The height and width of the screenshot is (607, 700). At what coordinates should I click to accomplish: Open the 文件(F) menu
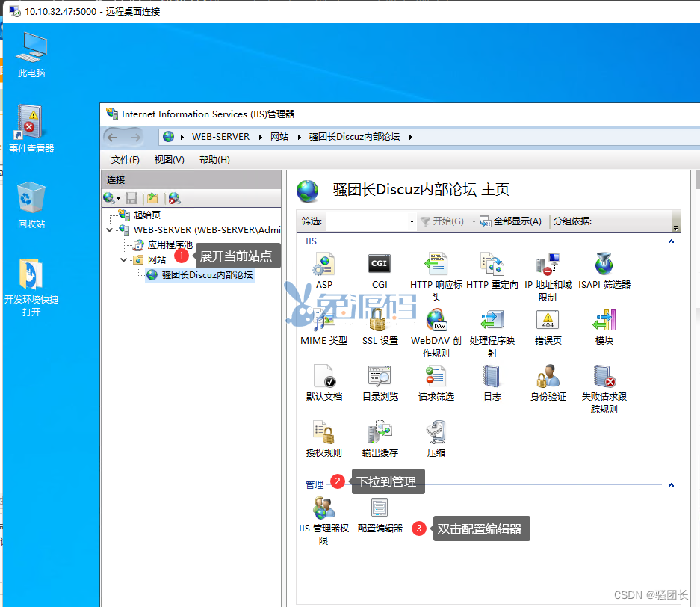(x=125, y=160)
